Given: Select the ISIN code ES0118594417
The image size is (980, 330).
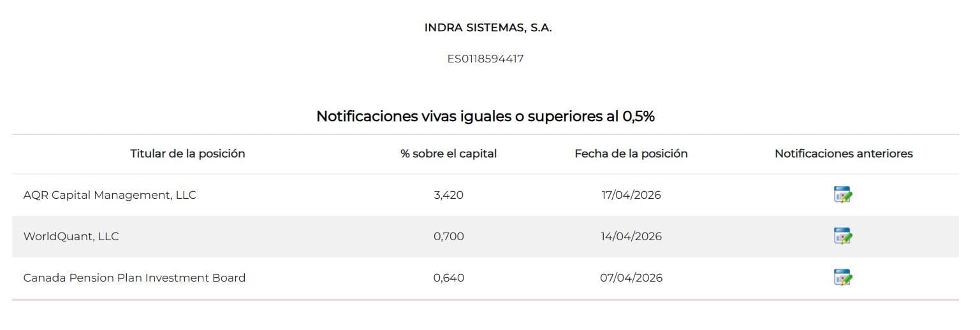Looking at the screenshot, I should [x=485, y=59].
